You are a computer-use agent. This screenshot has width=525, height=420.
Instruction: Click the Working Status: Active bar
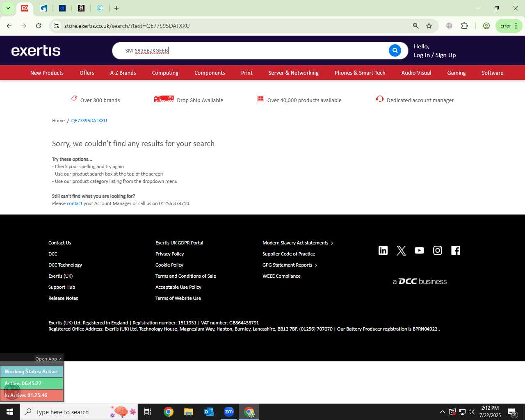(32, 372)
